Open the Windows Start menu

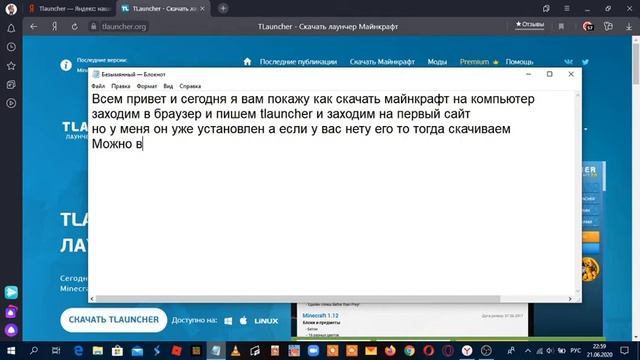tap(11, 351)
